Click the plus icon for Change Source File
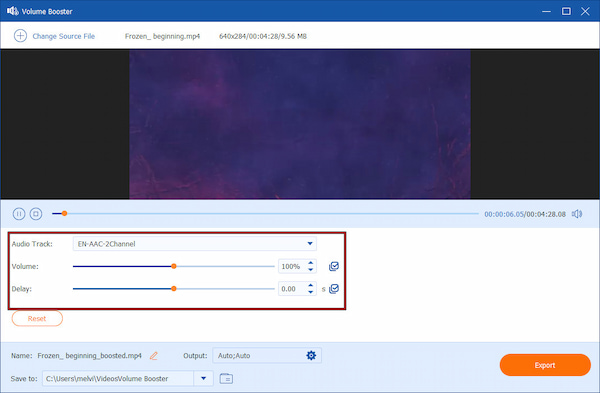Image resolution: width=600 pixels, height=393 pixels. tap(20, 36)
